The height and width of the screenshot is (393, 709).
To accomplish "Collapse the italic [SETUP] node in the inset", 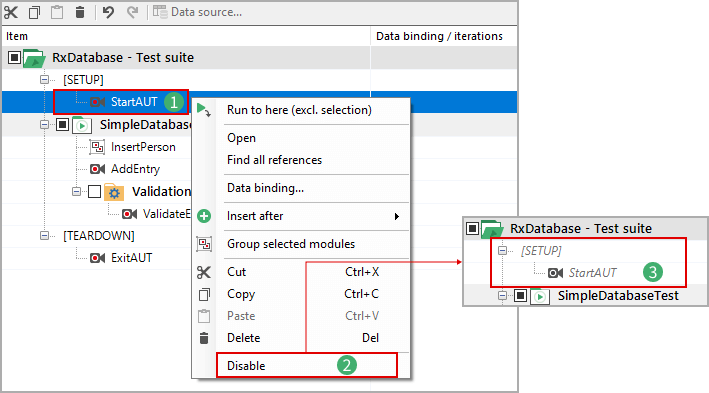I will tap(502, 251).
